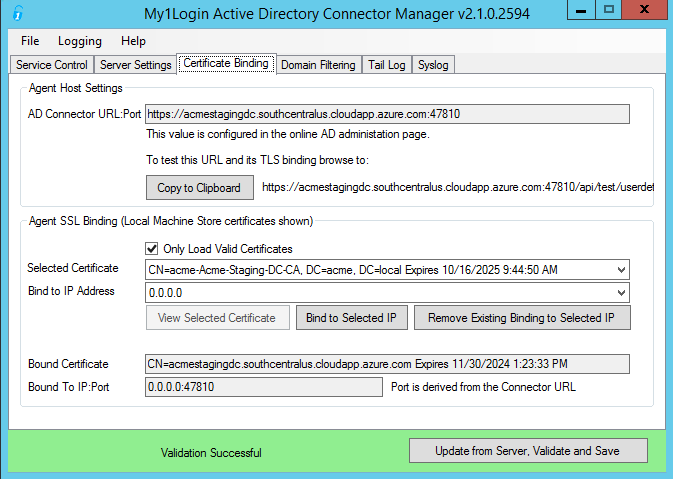Click the 'Selected Certificate' label
Screen dimensions: 673x479
pos(73,268)
